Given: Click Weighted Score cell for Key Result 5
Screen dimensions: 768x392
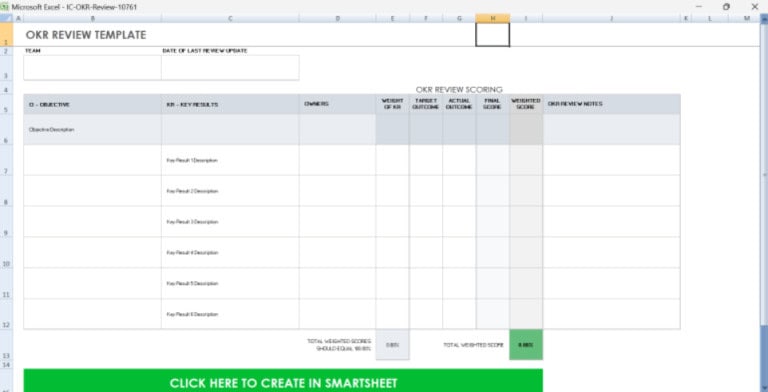Looking at the screenshot, I should (526, 283).
